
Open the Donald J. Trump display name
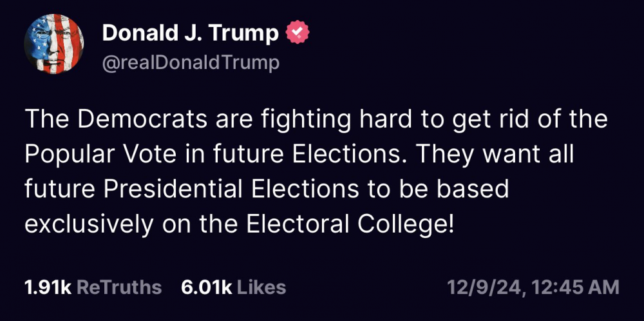[190, 33]
